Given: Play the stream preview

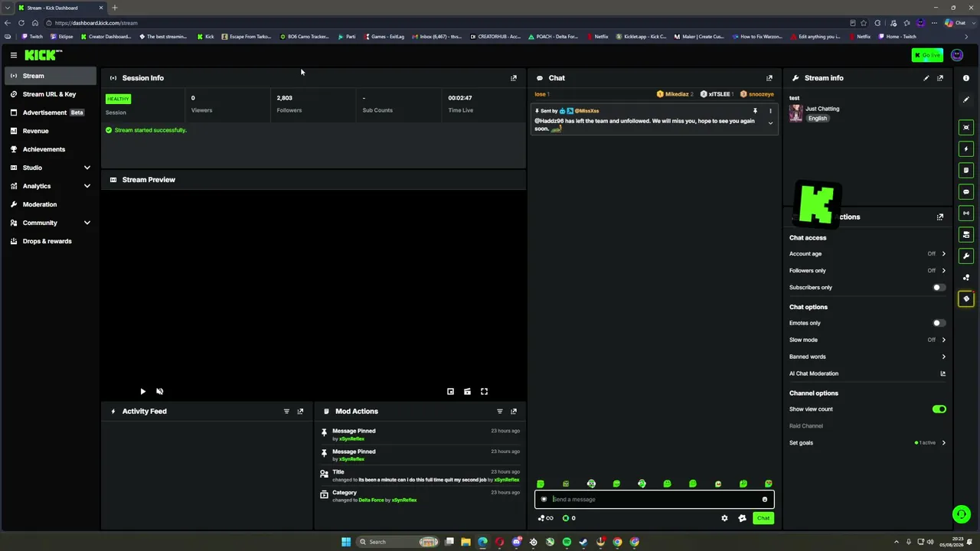Looking at the screenshot, I should [x=142, y=392].
